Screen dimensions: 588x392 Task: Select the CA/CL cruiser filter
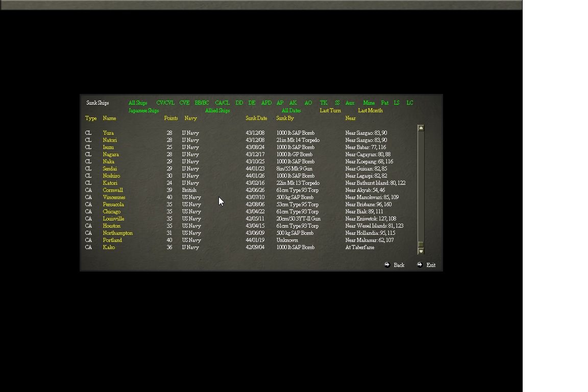pos(223,103)
